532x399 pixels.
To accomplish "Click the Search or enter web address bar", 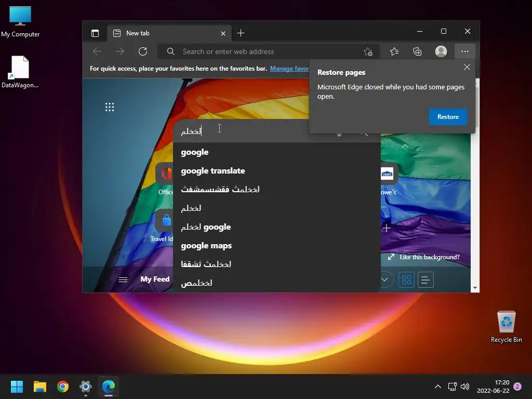I will tap(268, 51).
